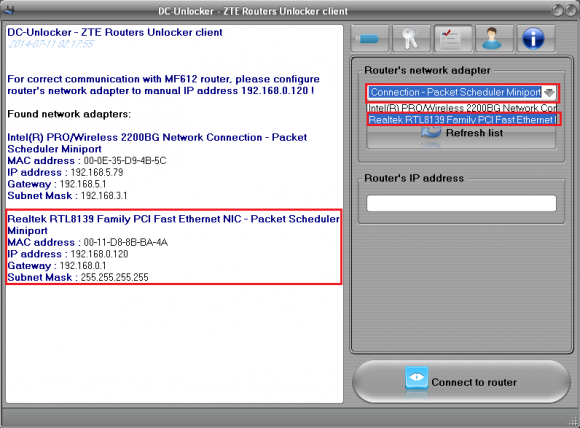Screen dimensions: 580x428
Task: Click the Realtek adapter heading in log
Action: click(x=173, y=225)
